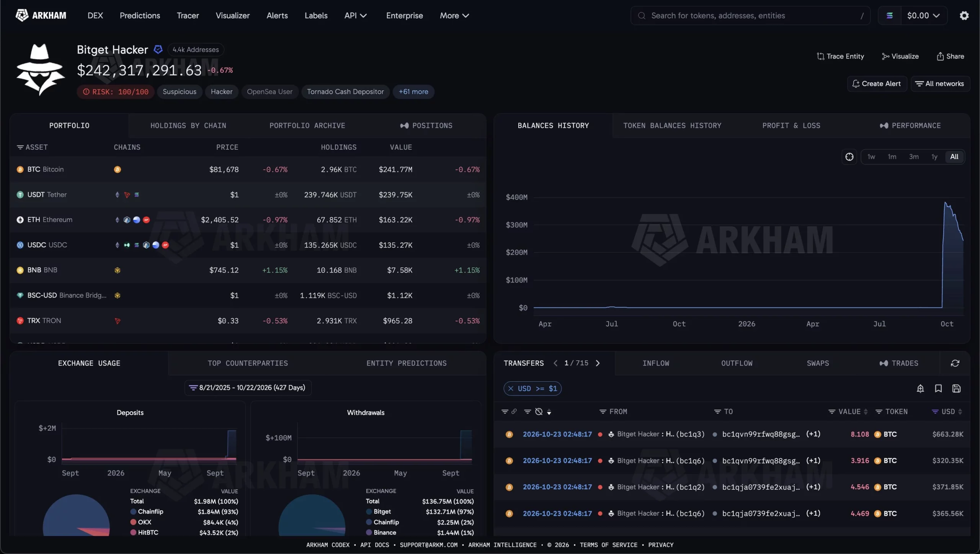
Task: Select the 1m time range
Action: [892, 157]
